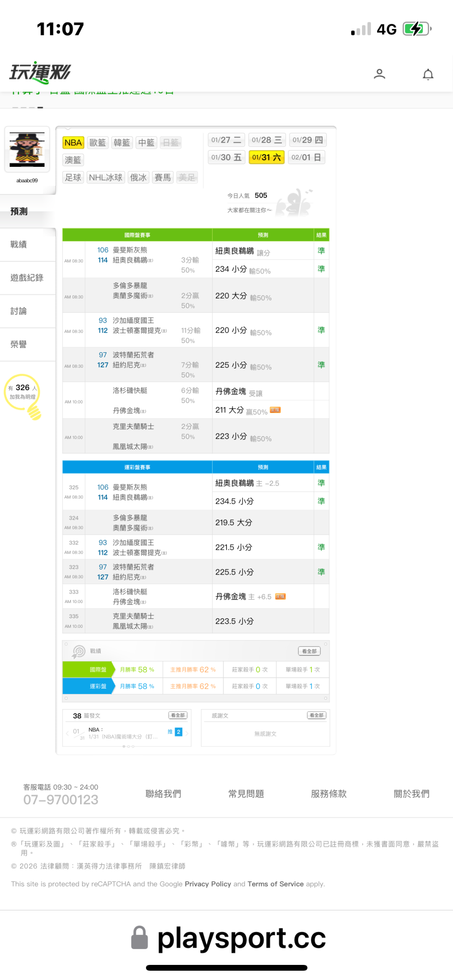Select the 01/27 二 date
453x980 pixels.
(x=226, y=140)
